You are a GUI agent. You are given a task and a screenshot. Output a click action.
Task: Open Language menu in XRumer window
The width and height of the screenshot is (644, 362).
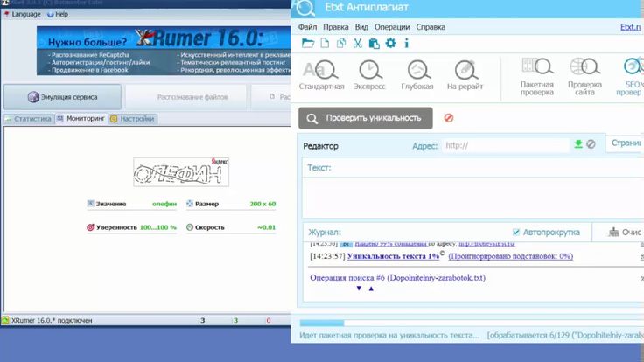(23, 14)
